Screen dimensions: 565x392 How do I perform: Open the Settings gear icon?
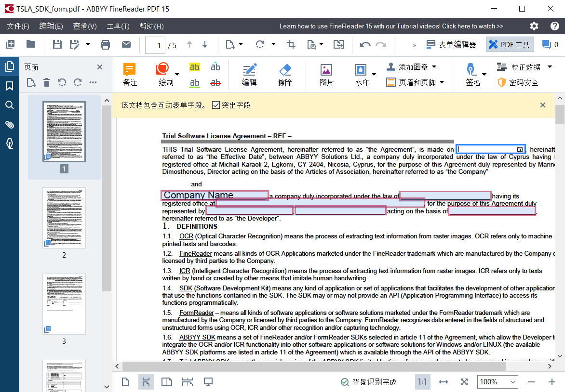[x=534, y=26]
